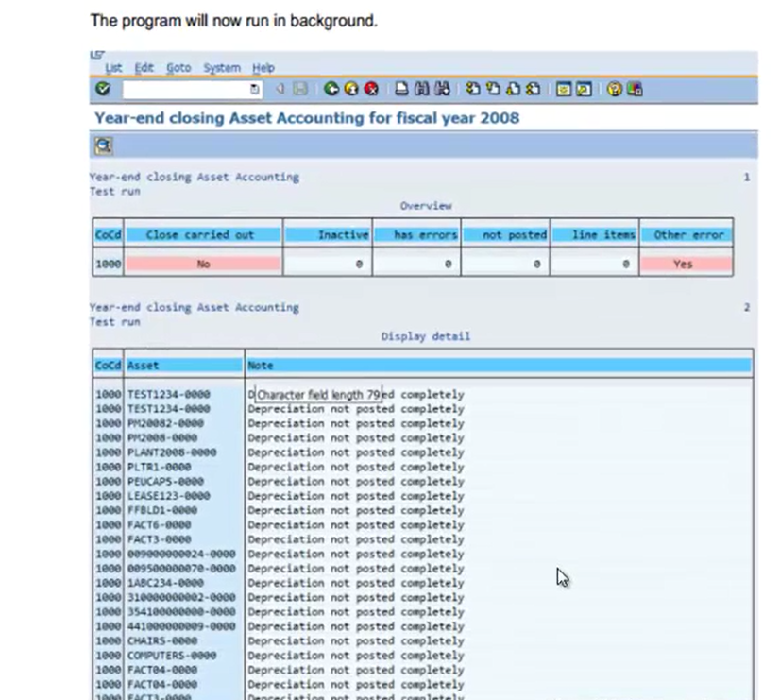Screen dimensions: 780x700
Task: Select asset 009000000024-0000
Action: click(181, 554)
